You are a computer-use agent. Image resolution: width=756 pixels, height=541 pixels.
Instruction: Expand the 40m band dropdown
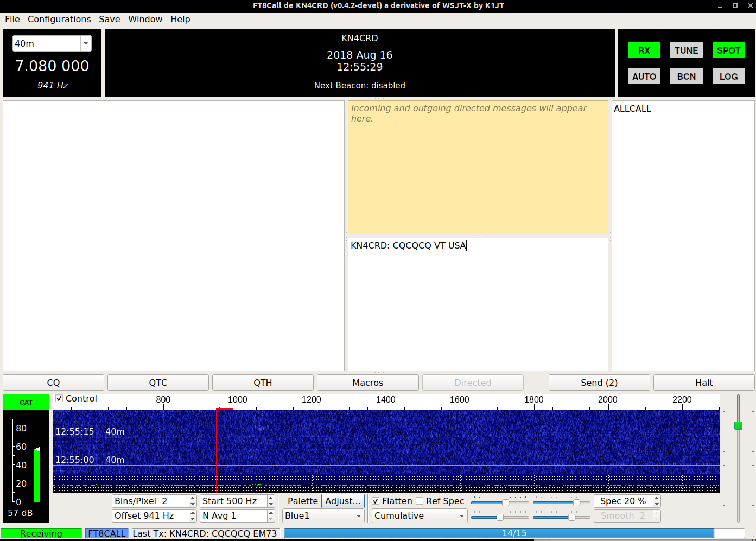click(86, 43)
